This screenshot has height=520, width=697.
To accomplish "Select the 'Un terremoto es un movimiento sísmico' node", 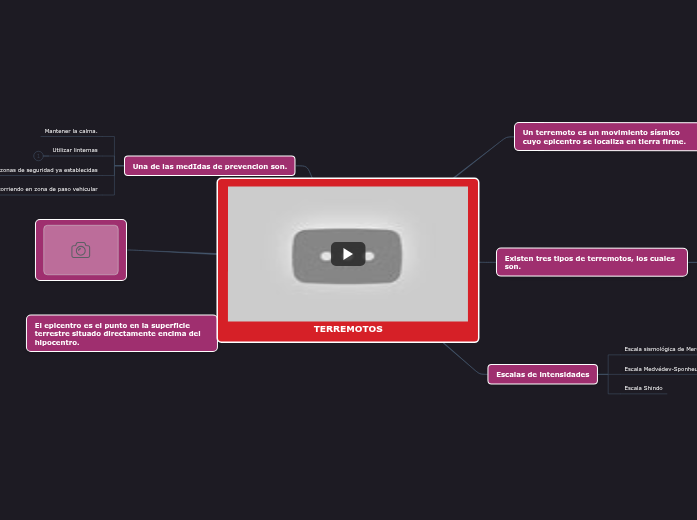I will (604, 136).
